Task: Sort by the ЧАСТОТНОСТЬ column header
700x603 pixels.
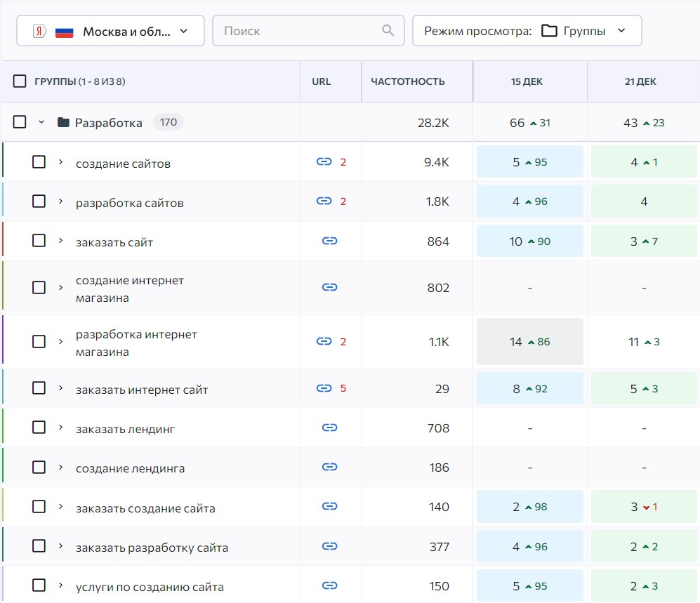Action: [408, 81]
